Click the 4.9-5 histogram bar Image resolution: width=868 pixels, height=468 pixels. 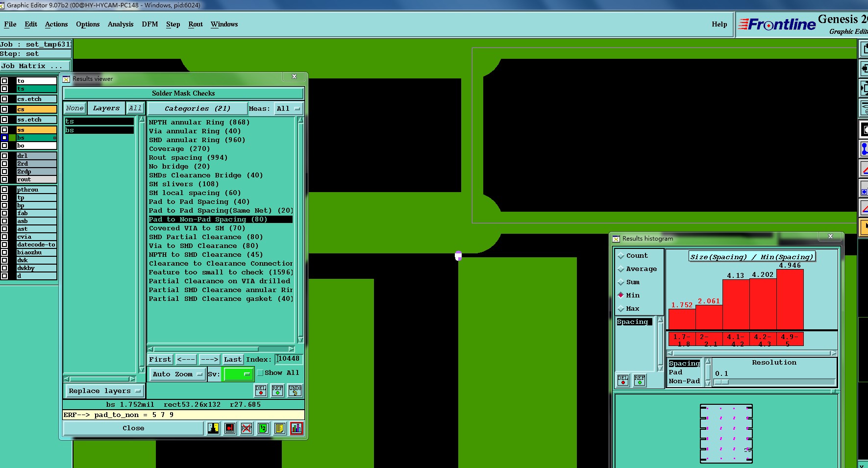pyautogui.click(x=790, y=299)
